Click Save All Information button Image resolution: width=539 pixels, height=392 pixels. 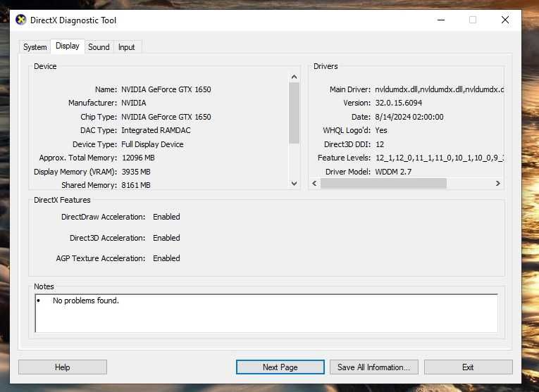373,367
